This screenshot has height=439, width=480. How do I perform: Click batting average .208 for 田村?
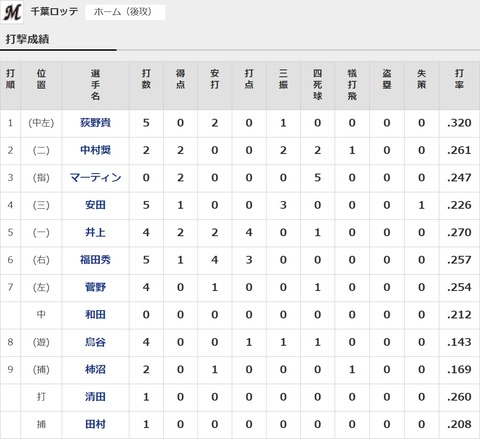pos(459,424)
